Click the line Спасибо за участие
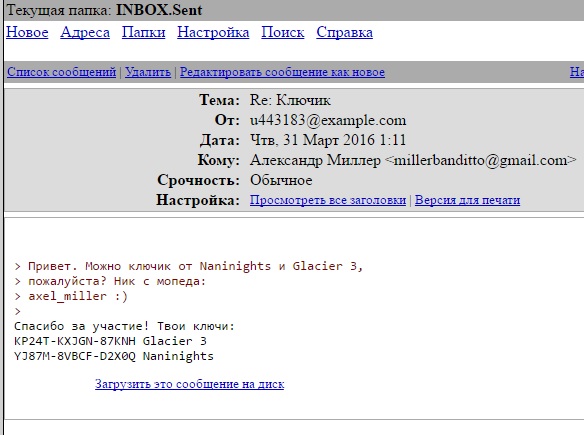Viewport: 584px width, 435px height. tap(124, 326)
